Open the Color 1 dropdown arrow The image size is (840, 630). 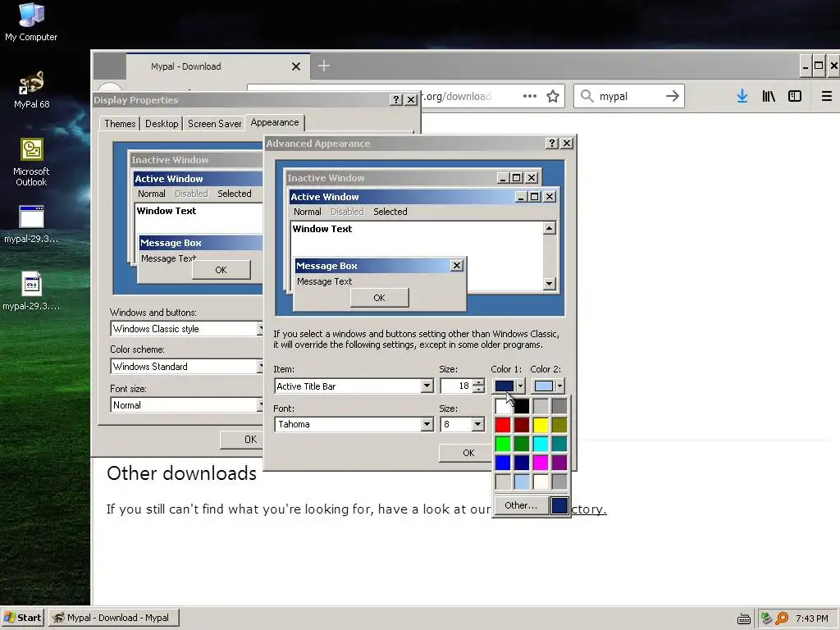pyautogui.click(x=519, y=386)
